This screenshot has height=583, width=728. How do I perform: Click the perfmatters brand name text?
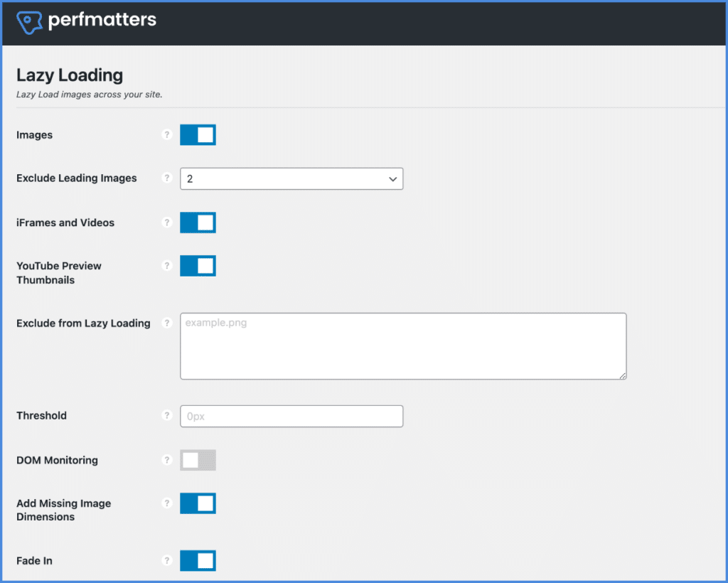(x=102, y=19)
